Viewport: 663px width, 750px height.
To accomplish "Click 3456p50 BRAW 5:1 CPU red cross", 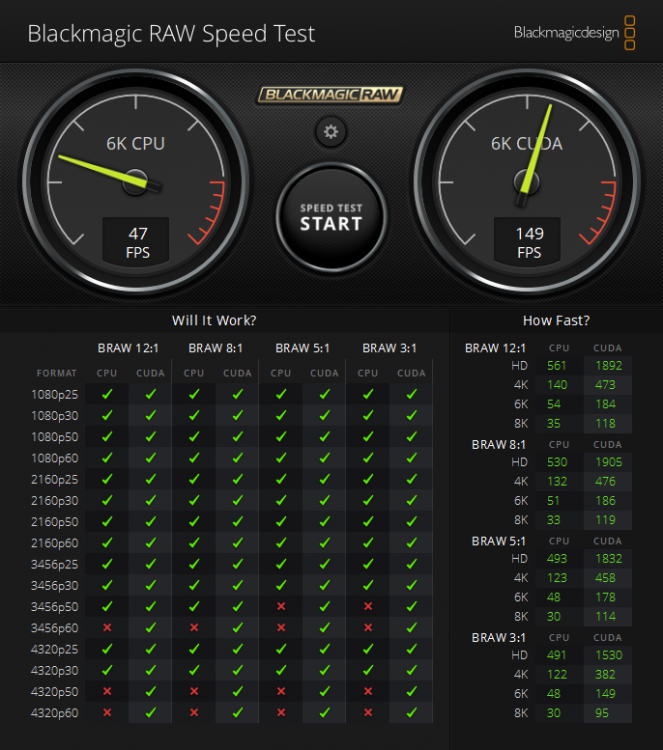I will (281, 606).
